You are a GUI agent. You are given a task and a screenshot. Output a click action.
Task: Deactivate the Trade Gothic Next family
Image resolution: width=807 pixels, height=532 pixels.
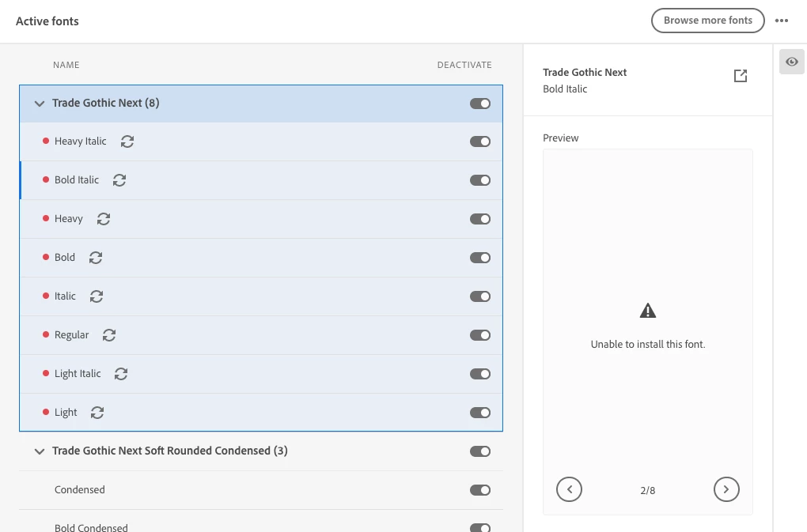pos(479,104)
